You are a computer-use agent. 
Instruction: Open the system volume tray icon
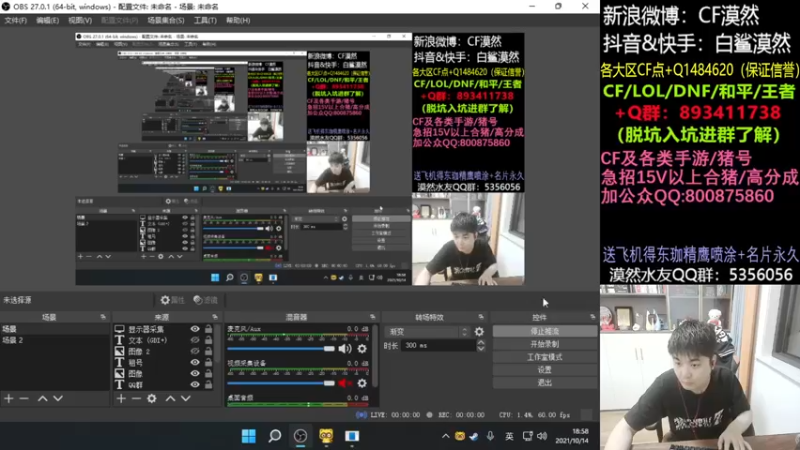pyautogui.click(x=542, y=436)
